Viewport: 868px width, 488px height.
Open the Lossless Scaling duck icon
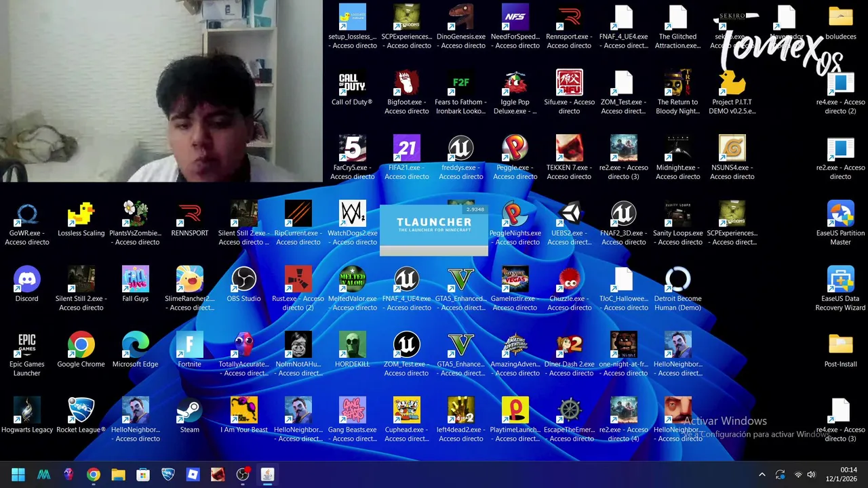[x=81, y=220]
